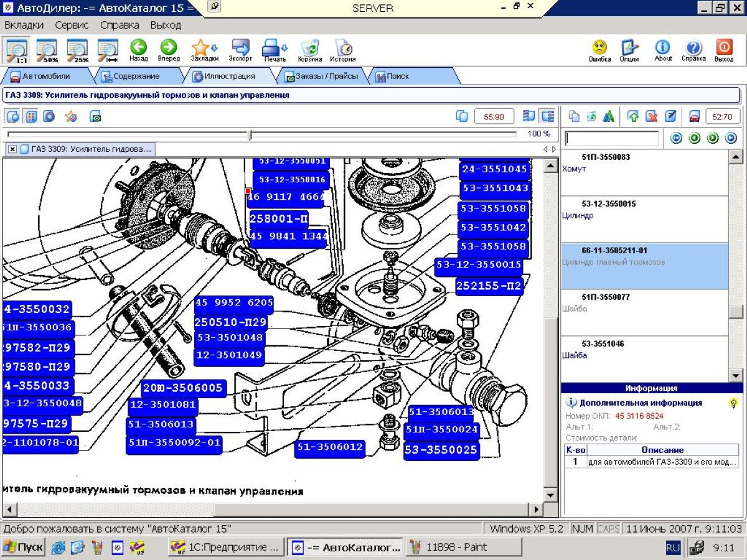This screenshot has height=560, width=747.
Task: Go to next part in list
Action: [x=713, y=138]
